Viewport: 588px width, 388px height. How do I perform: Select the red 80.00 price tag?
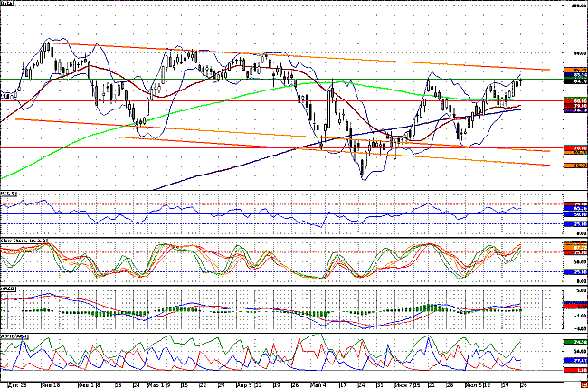pos(575,101)
